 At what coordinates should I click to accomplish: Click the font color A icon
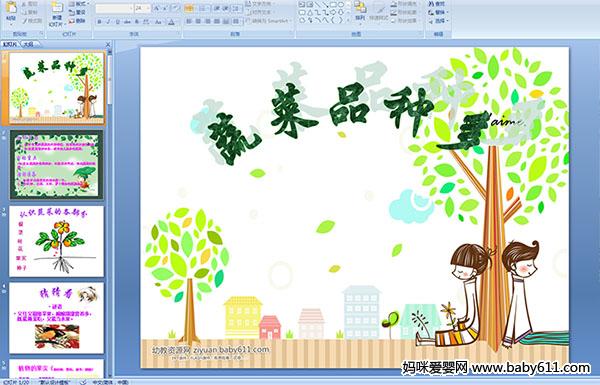[x=172, y=22]
